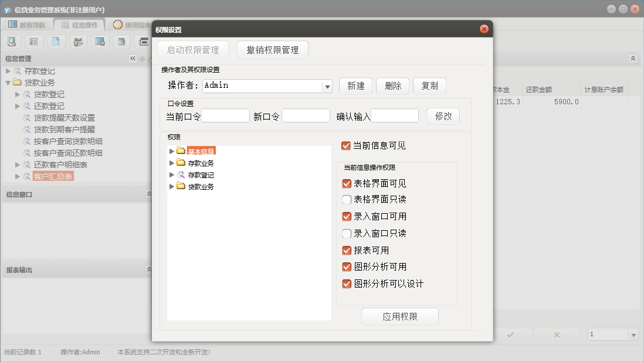Click the 应用权限 button

(400, 316)
